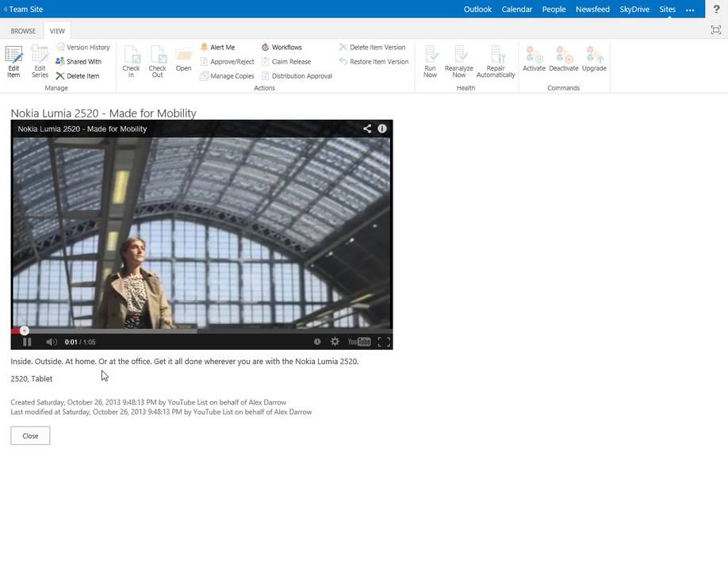Image resolution: width=728 pixels, height=571 pixels.
Task: Click the 'Last modified at Saturday' line
Action: coord(161,412)
